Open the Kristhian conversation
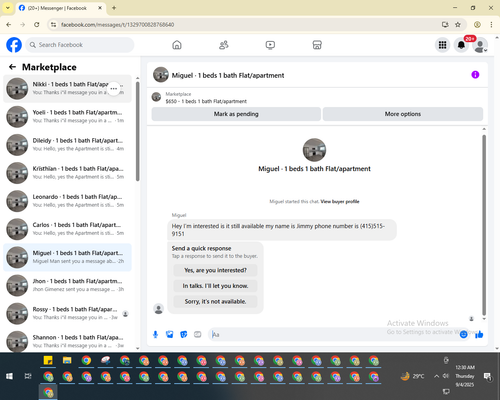 point(67,173)
